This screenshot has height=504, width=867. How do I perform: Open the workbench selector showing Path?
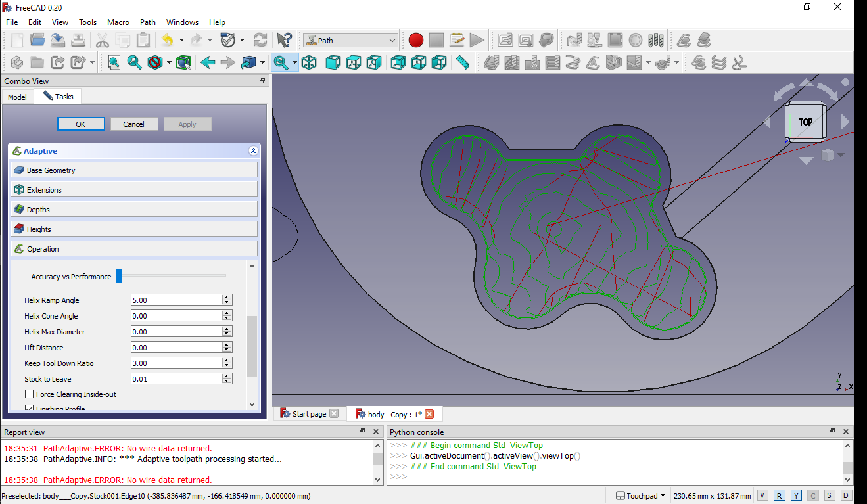pos(350,39)
